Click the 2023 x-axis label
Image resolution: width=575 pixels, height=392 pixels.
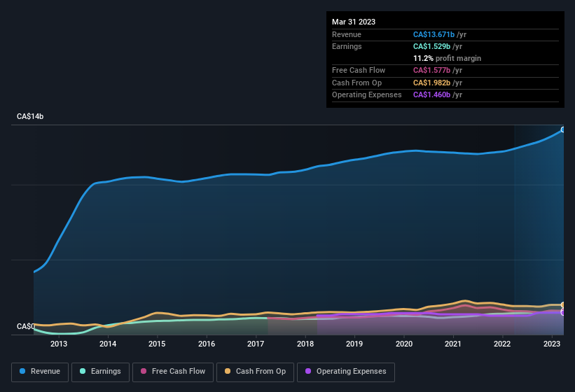[551, 344]
